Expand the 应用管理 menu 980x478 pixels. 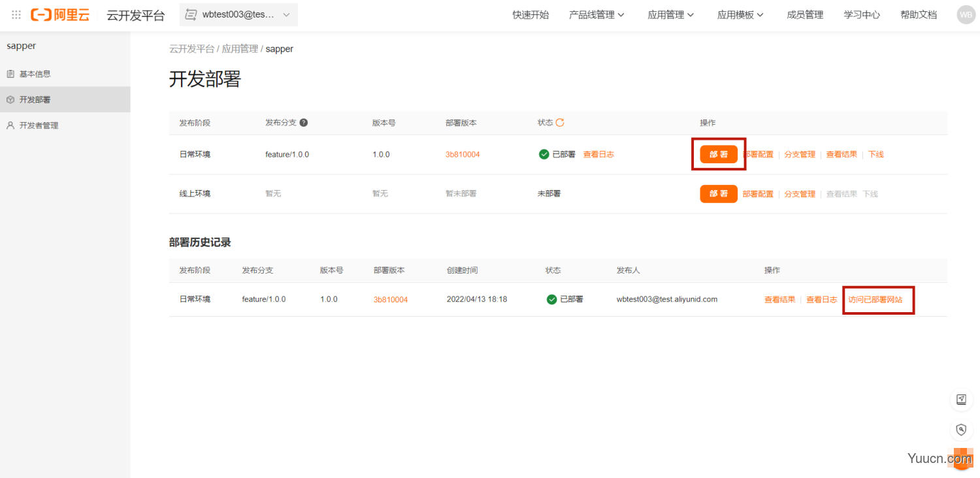(x=671, y=14)
